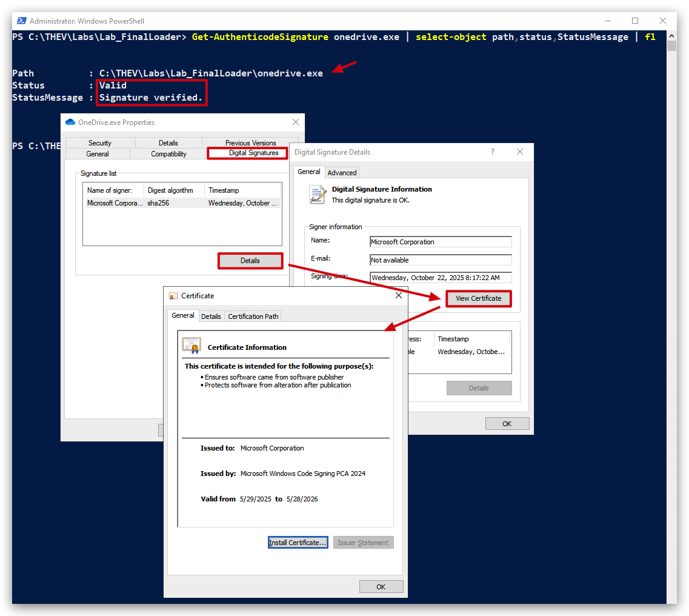Open the Compatibility tab

tap(168, 154)
